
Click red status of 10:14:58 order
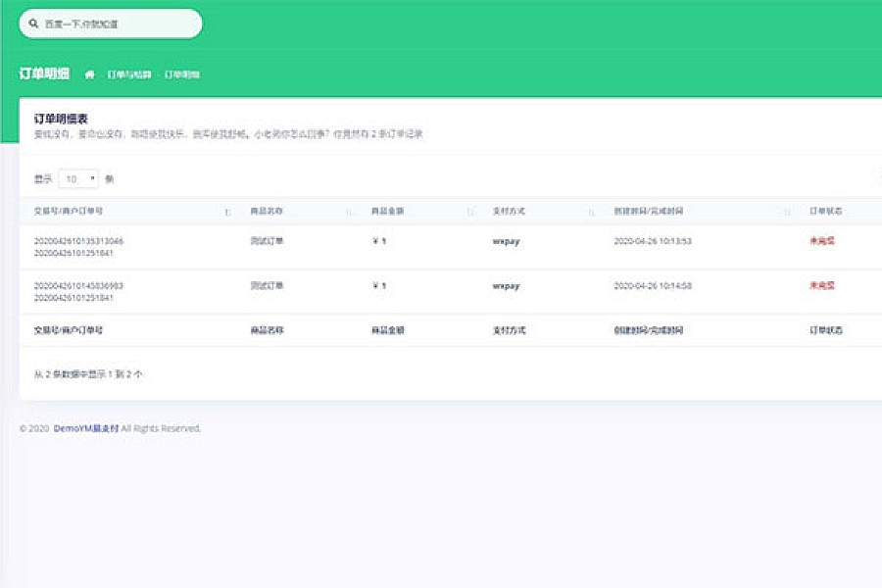pyautogui.click(x=822, y=286)
